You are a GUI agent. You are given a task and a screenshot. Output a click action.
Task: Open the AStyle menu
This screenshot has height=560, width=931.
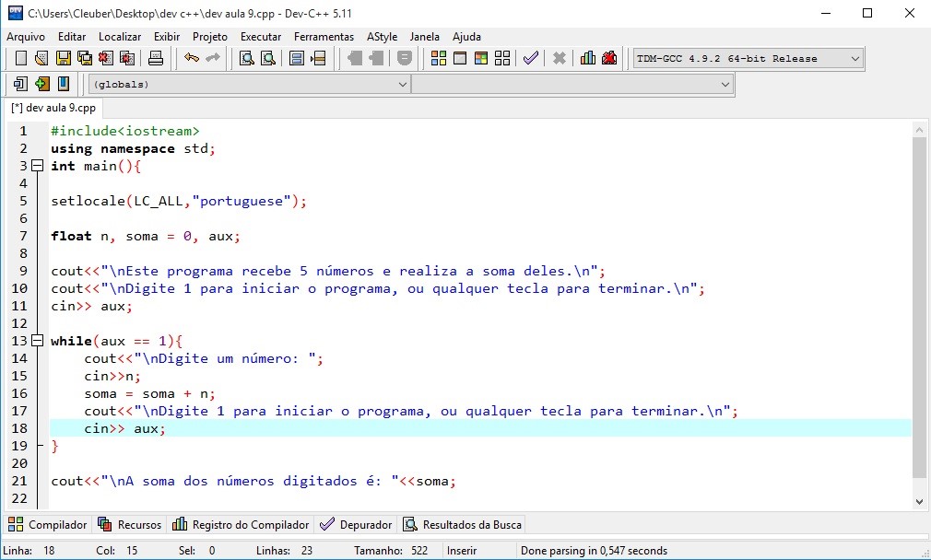coord(382,37)
